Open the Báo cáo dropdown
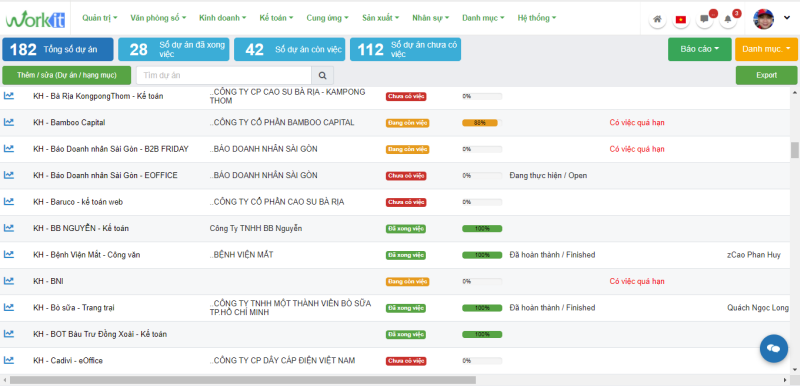The height and width of the screenshot is (386, 800). pyautogui.click(x=699, y=49)
